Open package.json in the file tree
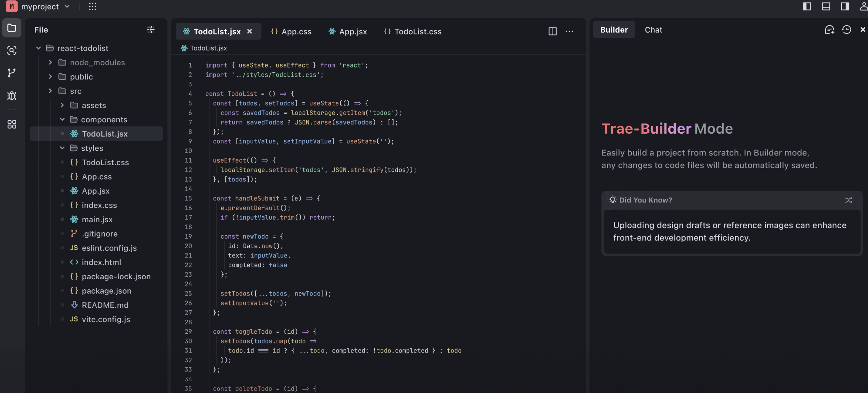 (x=106, y=291)
